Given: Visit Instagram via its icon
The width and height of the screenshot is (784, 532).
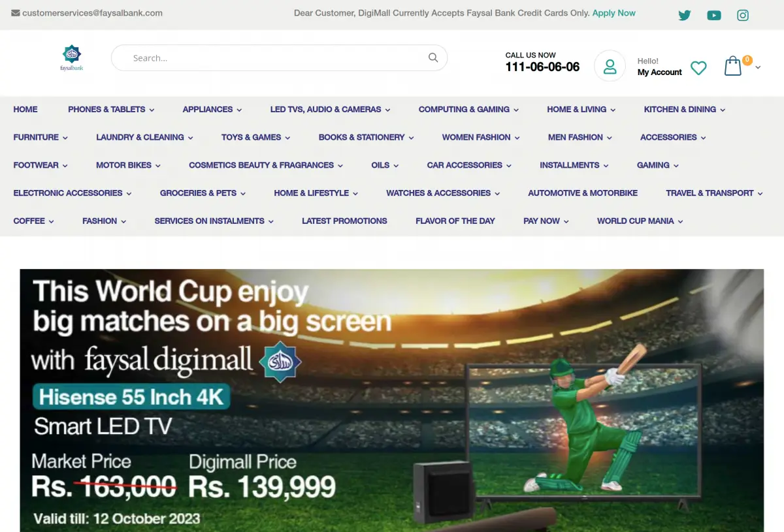Looking at the screenshot, I should click(743, 15).
